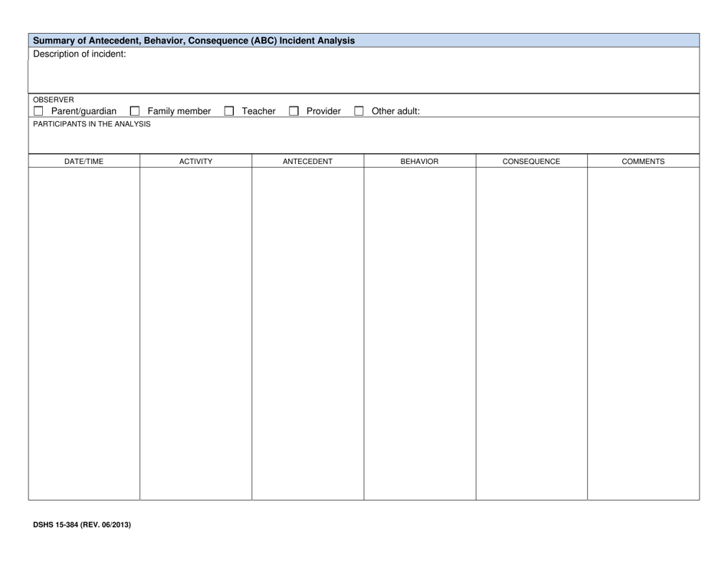The image size is (728, 562).
Task: Click the first cell under ACTIVITY
Action: 196,184
